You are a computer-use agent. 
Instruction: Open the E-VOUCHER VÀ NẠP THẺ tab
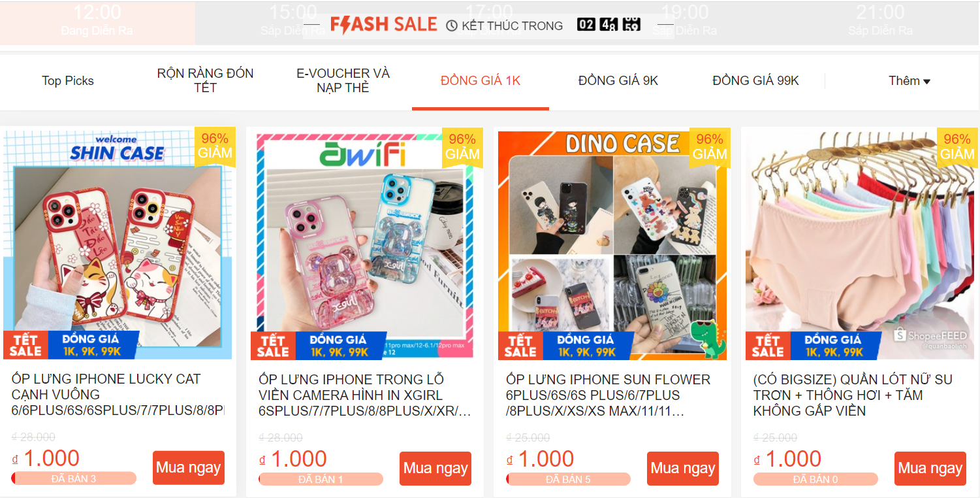click(343, 81)
